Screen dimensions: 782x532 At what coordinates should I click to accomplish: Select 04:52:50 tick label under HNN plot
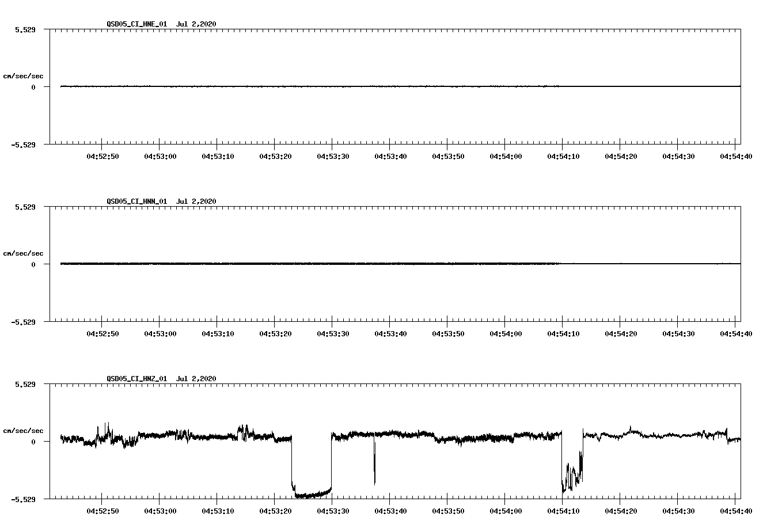[x=103, y=333]
